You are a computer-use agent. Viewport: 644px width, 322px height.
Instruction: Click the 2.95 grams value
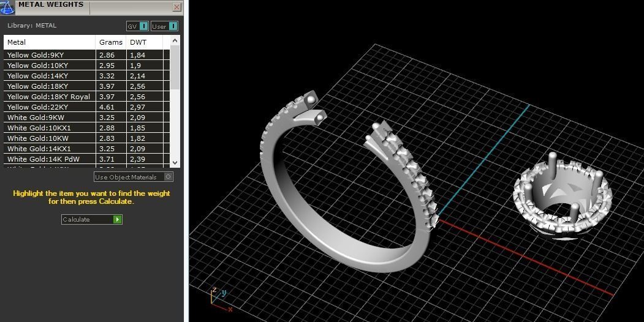tap(107, 66)
